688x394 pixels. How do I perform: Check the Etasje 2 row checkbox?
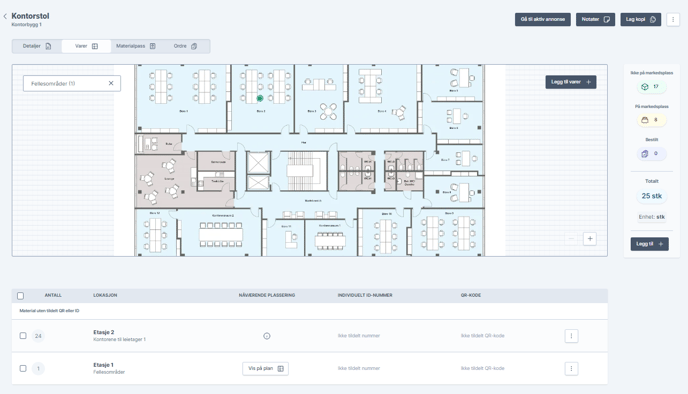23,336
